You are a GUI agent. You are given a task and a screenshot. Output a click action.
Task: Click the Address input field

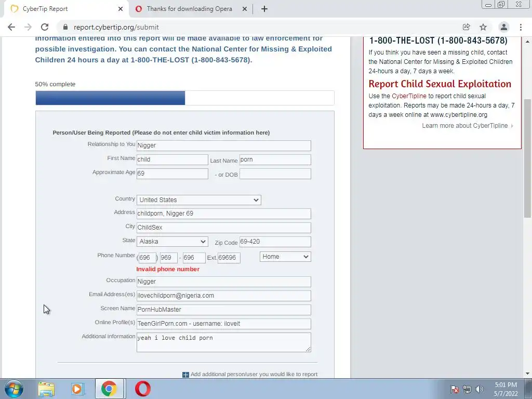click(223, 214)
